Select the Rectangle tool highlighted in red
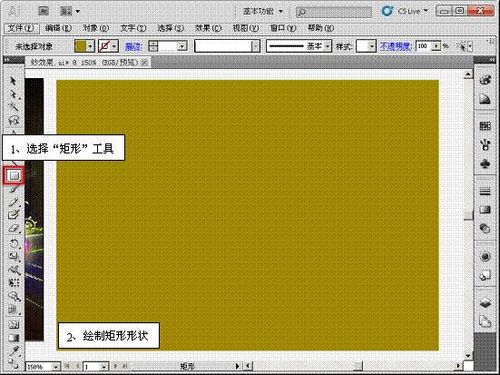The image size is (500, 375). pyautogui.click(x=14, y=175)
